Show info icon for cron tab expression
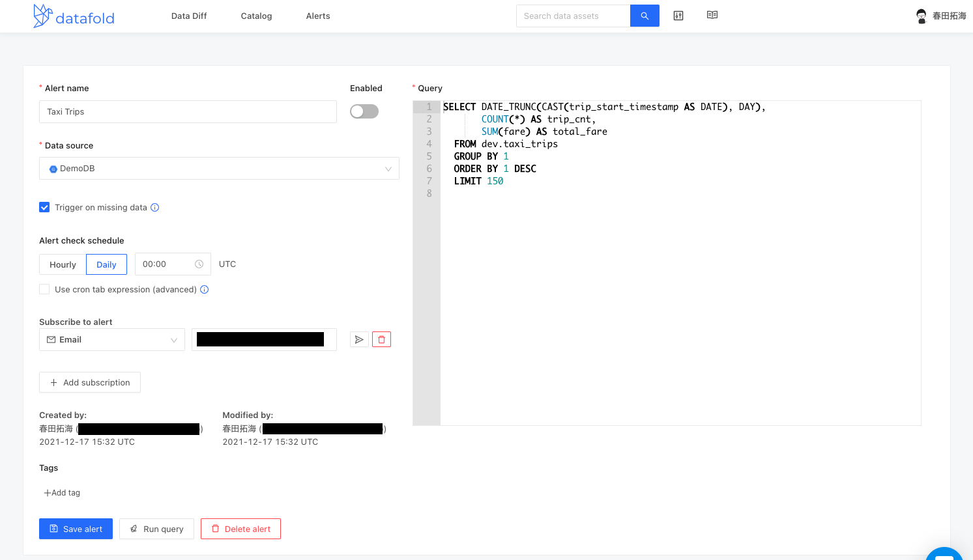The image size is (973, 560). click(205, 290)
